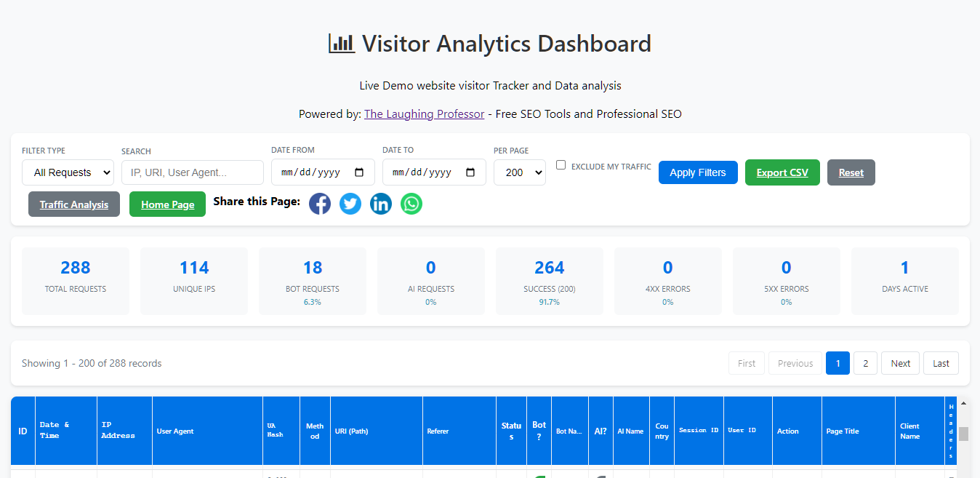Screen dimensions: 980x478
Task: Open The Laughing Professor link
Action: [424, 113]
